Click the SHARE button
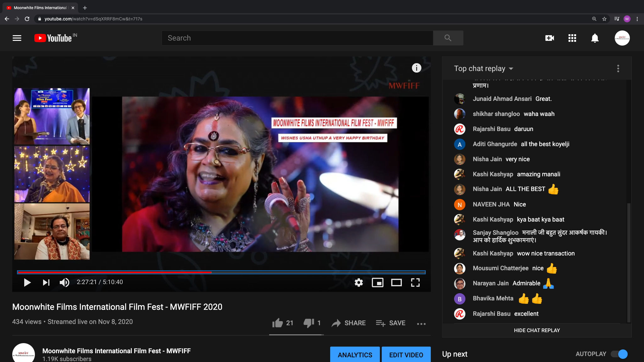Viewport: 644px width, 362px height. [x=349, y=323]
